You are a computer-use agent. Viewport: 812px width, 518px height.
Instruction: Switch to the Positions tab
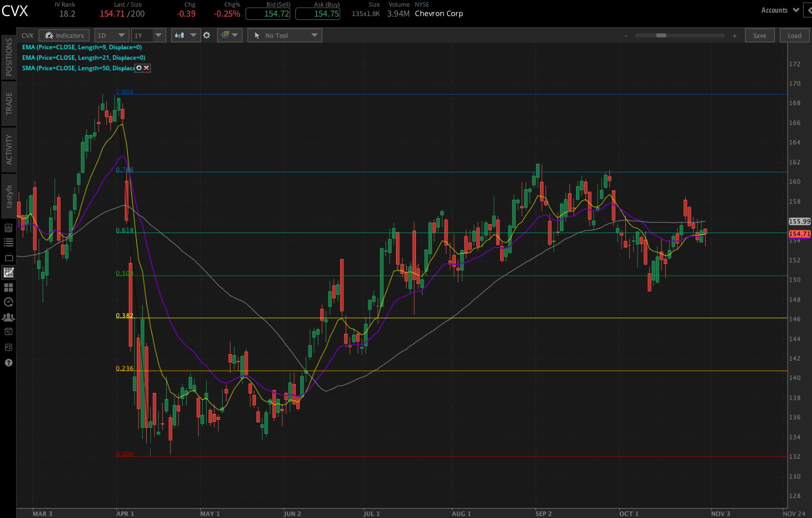point(8,58)
